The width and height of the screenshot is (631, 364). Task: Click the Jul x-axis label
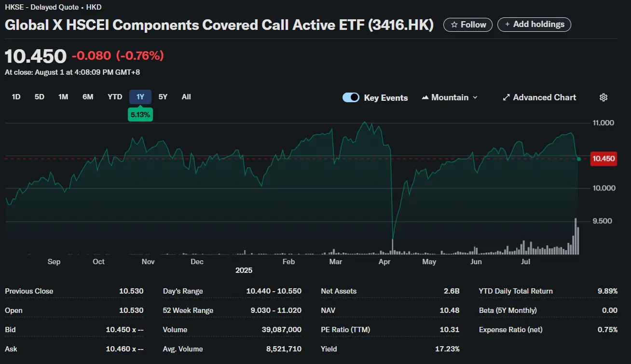tap(526, 262)
